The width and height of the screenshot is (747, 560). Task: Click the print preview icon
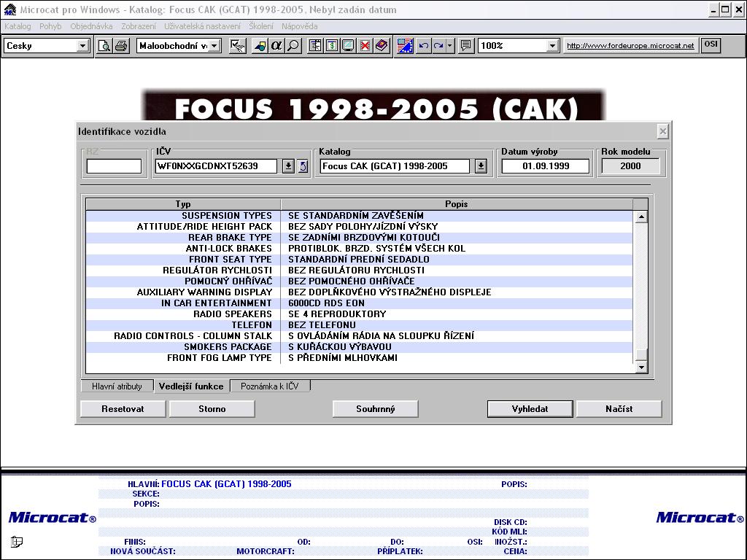point(104,46)
